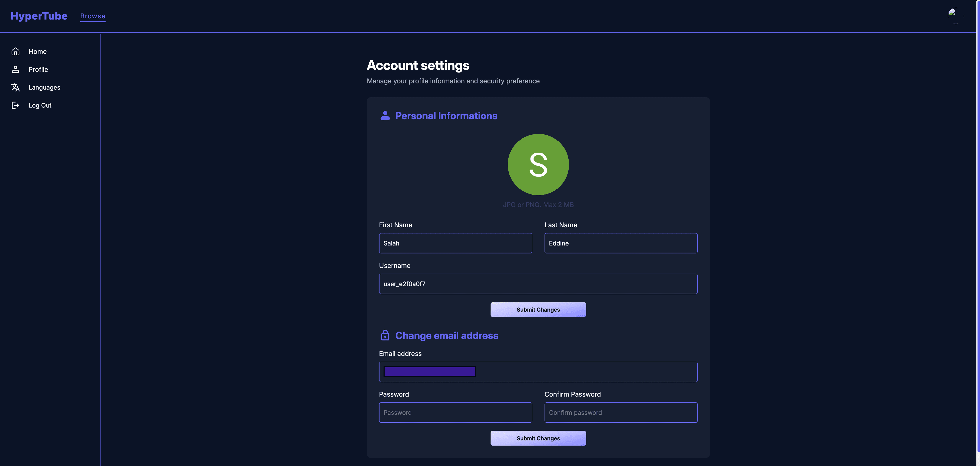Screen dimensions: 980x466
Task: Click the Account settings heading
Action: [418, 65]
